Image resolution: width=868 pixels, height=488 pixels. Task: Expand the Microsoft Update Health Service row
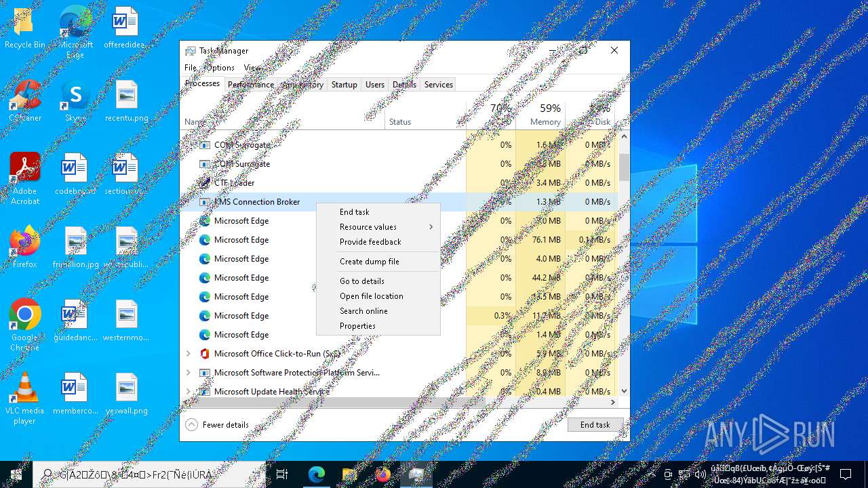pyautogui.click(x=189, y=391)
